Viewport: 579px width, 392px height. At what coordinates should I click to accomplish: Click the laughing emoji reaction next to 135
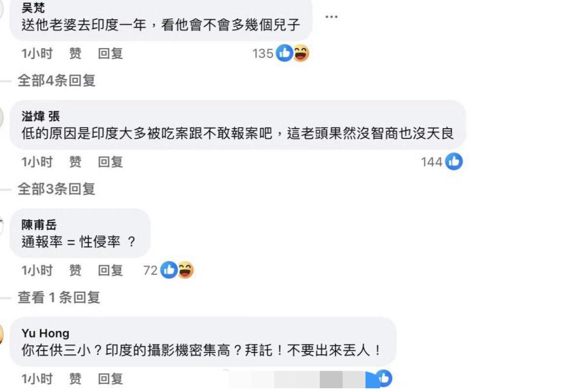[x=301, y=54]
